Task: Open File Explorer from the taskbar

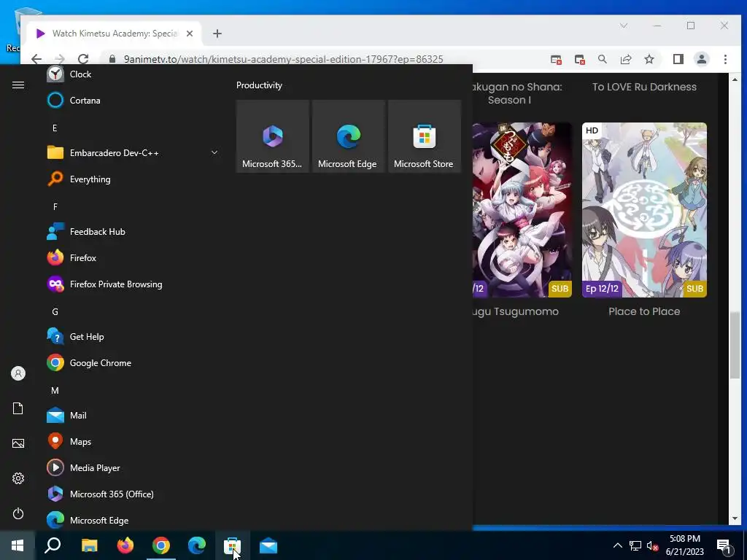Action: [89, 545]
